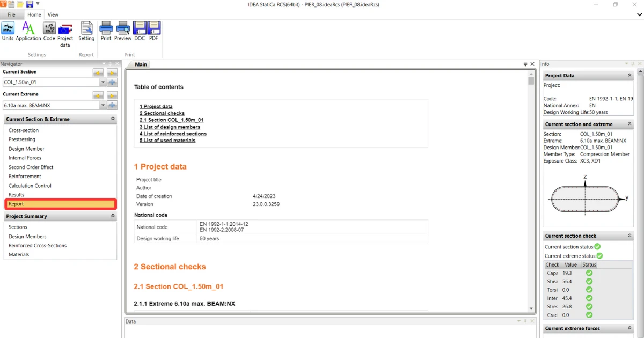This screenshot has height=338, width=644.
Task: Collapse Project Summary group
Action: [x=113, y=216]
